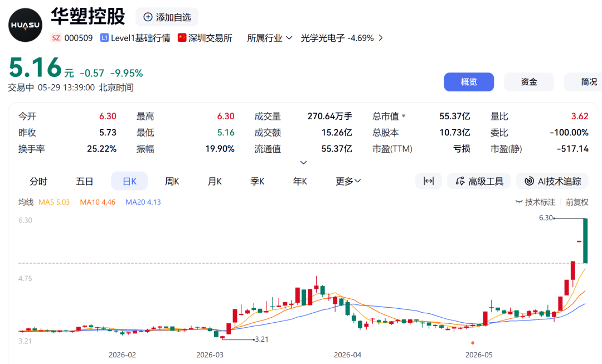Add stock to watchlist with 添加自选
The height and width of the screenshot is (364, 602).
pyautogui.click(x=167, y=17)
